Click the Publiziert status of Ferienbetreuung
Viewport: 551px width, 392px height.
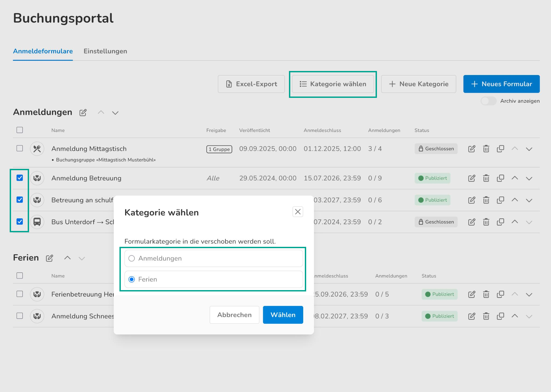440,294
